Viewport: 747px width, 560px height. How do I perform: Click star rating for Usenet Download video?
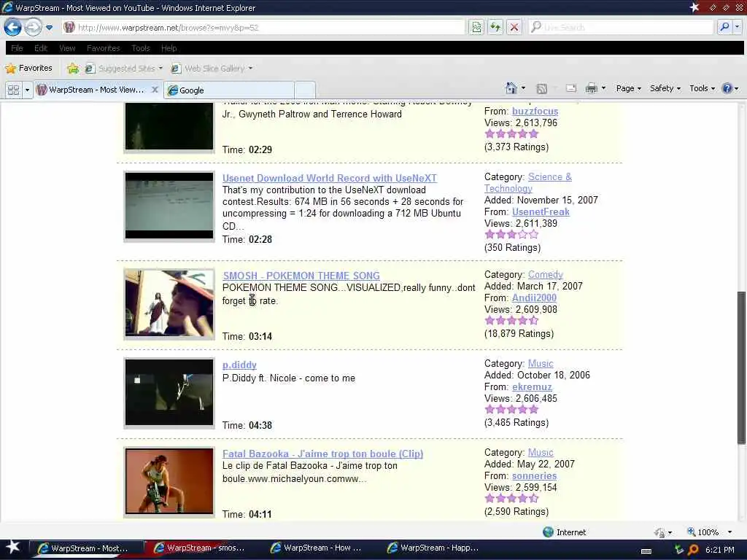click(x=511, y=234)
